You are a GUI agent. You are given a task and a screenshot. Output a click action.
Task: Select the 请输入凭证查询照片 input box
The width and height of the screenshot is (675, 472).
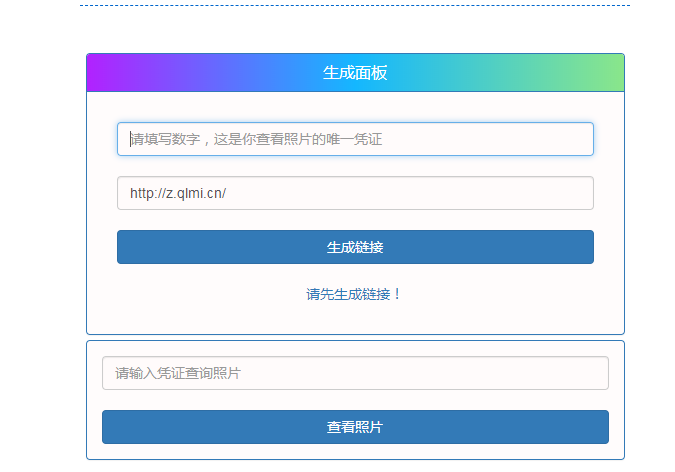point(355,373)
